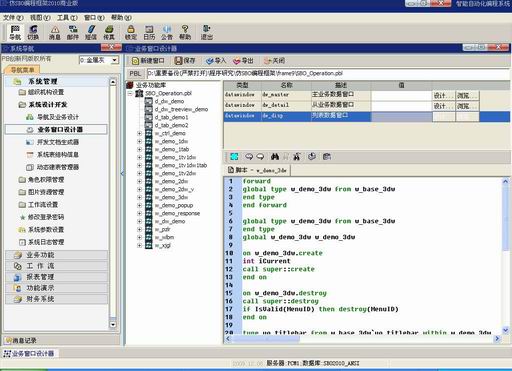Screen dimensions: 512x371
Task: Open 系统日志管理 in navigation menu
Action: coord(46,242)
